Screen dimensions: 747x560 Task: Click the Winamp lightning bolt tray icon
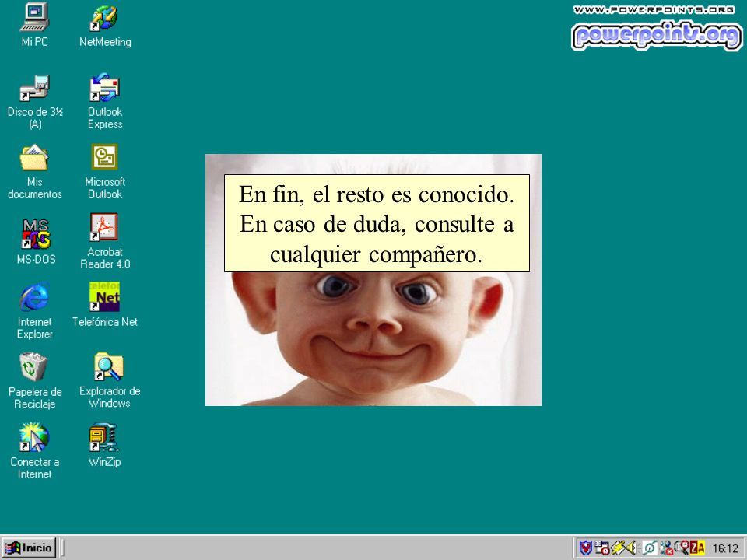click(618, 548)
